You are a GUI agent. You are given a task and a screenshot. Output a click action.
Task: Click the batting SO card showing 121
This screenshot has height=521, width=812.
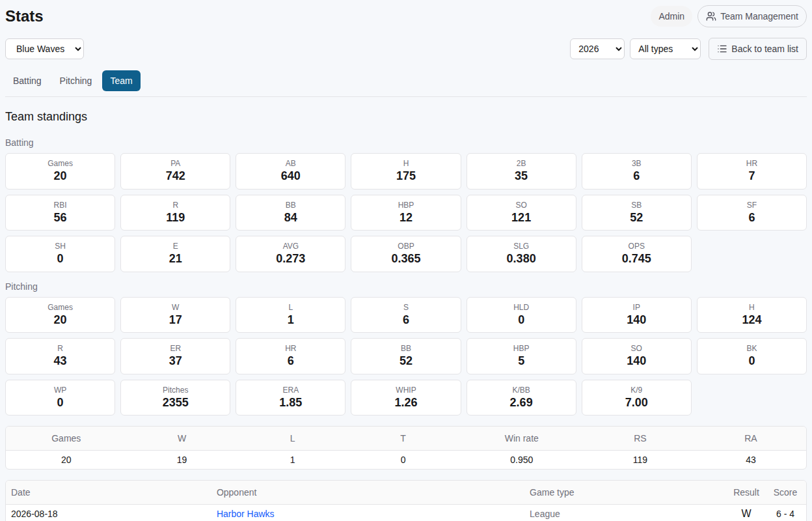[x=521, y=212]
